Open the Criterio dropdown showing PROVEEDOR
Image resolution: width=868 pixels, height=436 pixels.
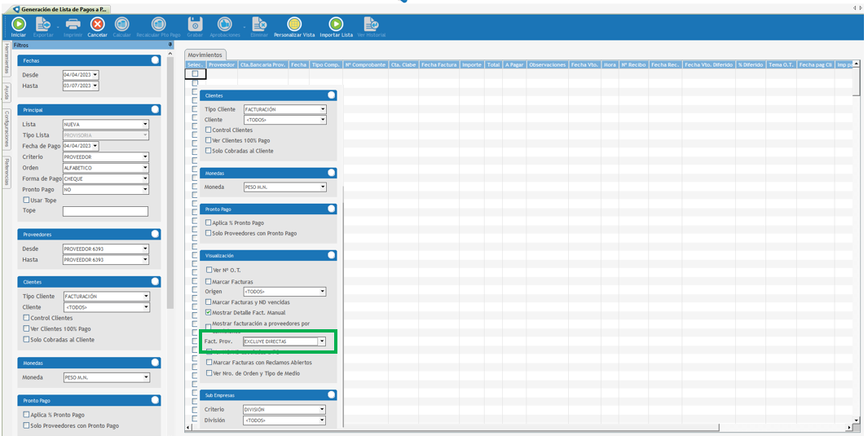coord(145,157)
